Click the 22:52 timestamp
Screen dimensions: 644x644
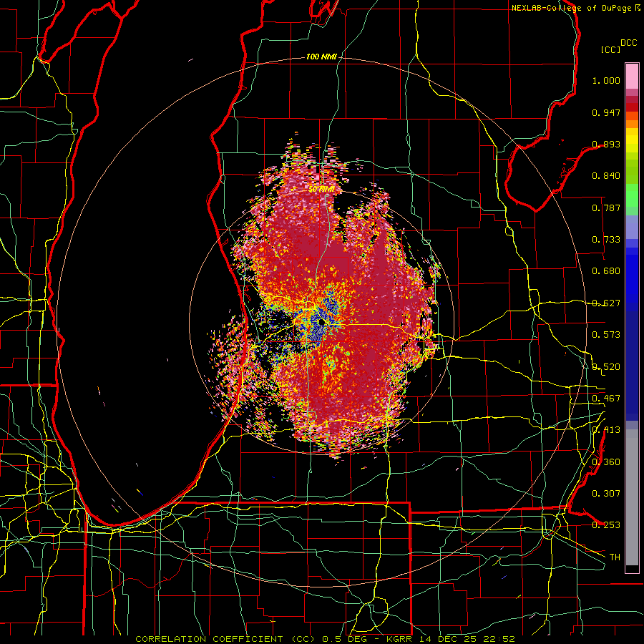point(499,639)
